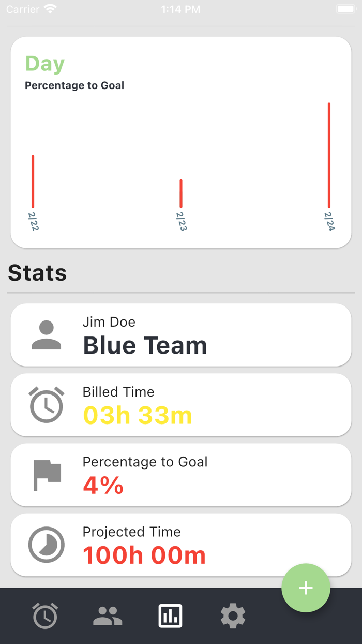This screenshot has height=644, width=362.
Task: Select the 03h 33m billed time value
Action: tap(138, 415)
